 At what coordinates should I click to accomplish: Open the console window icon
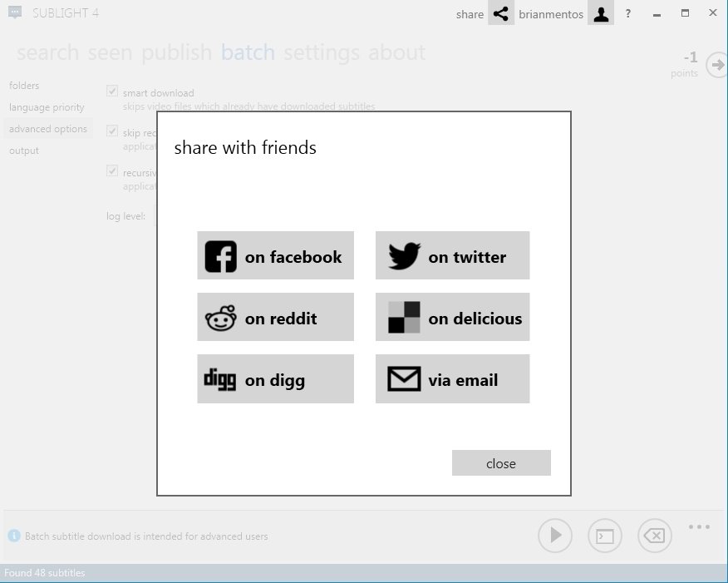pyautogui.click(x=604, y=535)
